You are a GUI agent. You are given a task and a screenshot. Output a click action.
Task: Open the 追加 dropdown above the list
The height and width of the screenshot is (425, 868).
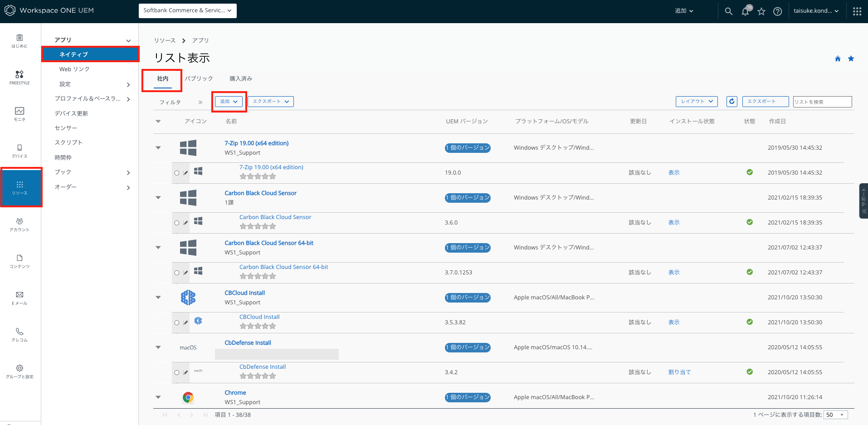pos(229,102)
